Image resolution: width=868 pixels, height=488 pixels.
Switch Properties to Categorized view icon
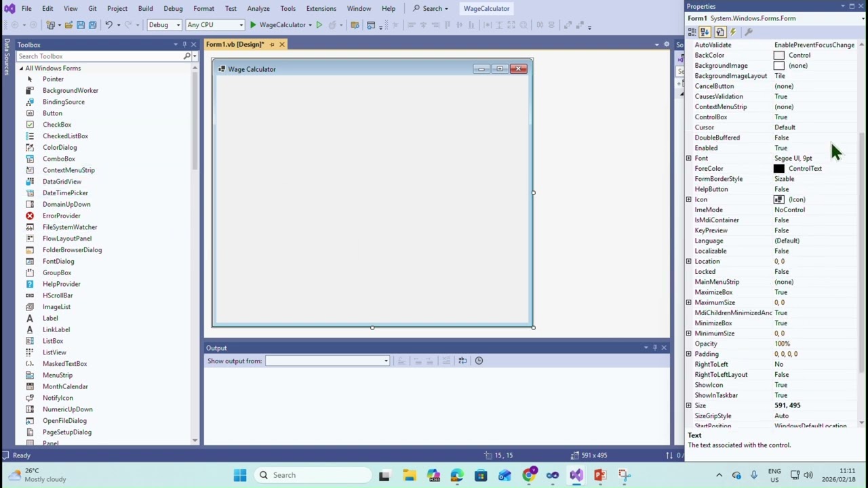692,32
